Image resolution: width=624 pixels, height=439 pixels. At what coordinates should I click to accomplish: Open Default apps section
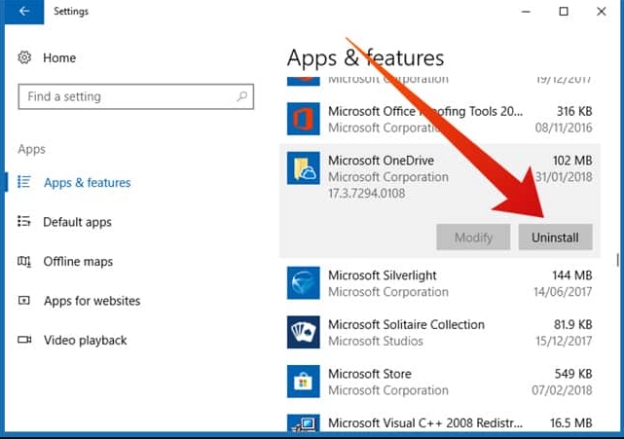pyautogui.click(x=77, y=222)
